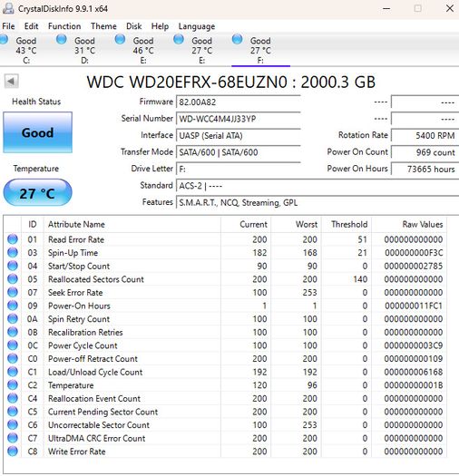Open the Function menu
Screen dimensions: 459x476
coord(64,26)
